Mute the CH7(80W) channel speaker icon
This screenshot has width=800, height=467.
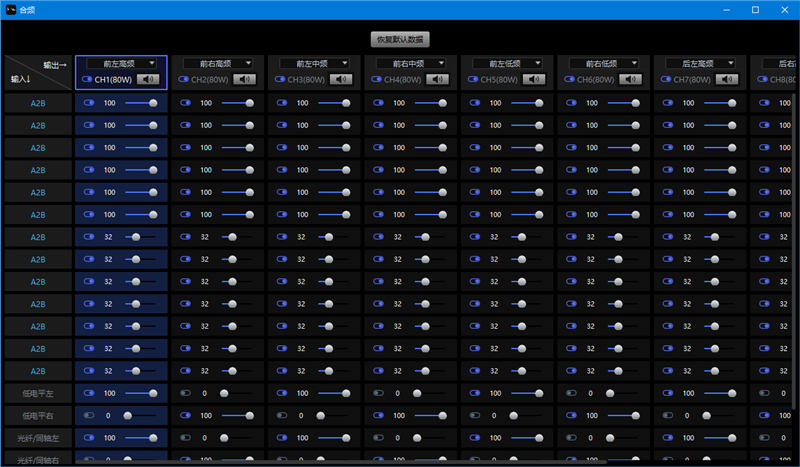pyautogui.click(x=726, y=79)
